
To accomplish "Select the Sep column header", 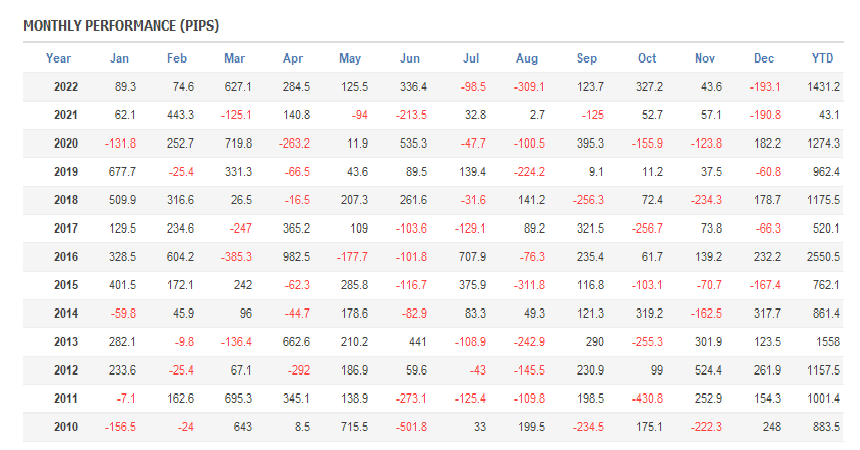I will [587, 59].
